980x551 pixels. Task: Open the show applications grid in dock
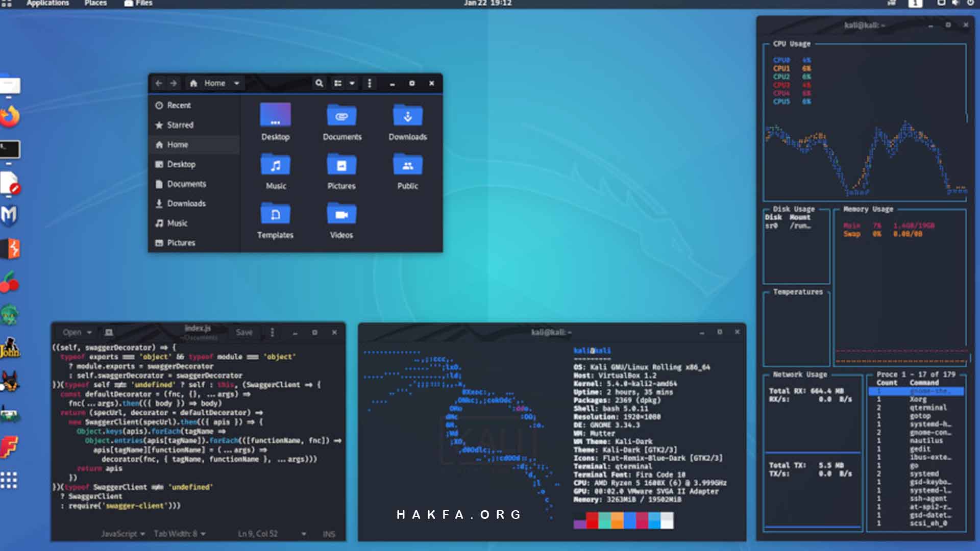coord(9,480)
